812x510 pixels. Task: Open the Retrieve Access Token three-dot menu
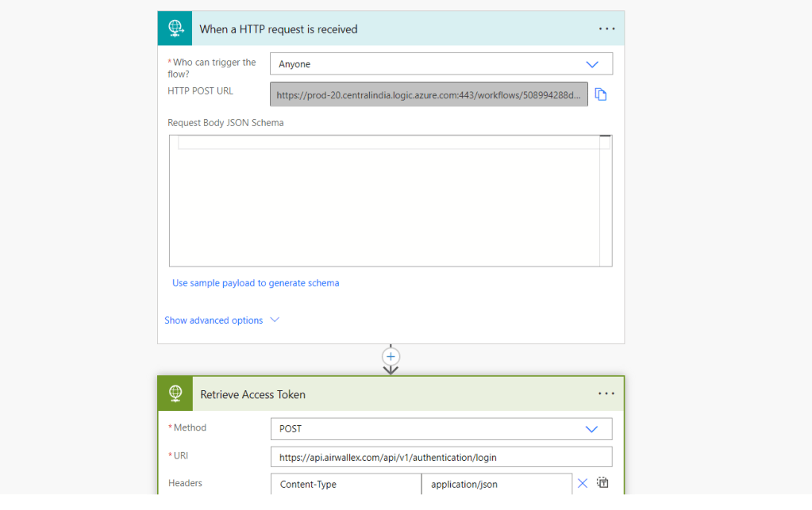(x=606, y=394)
